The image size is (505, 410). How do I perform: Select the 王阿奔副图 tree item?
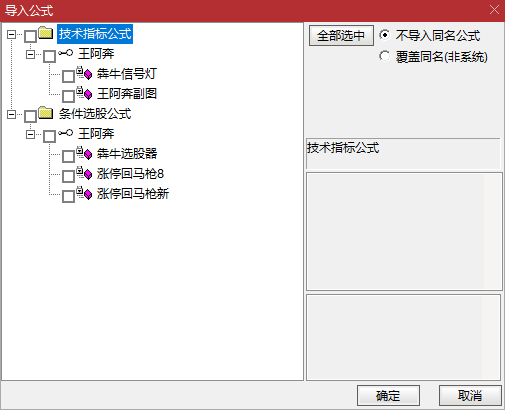pyautogui.click(x=127, y=93)
